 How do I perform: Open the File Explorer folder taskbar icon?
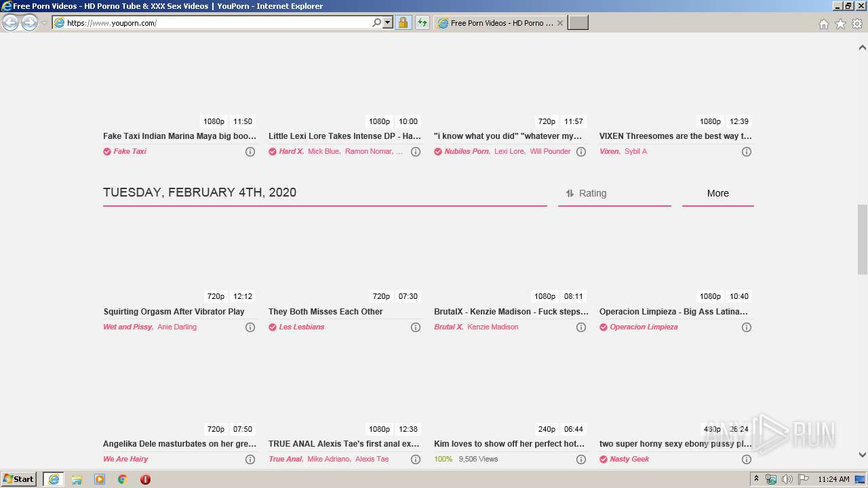(77, 479)
